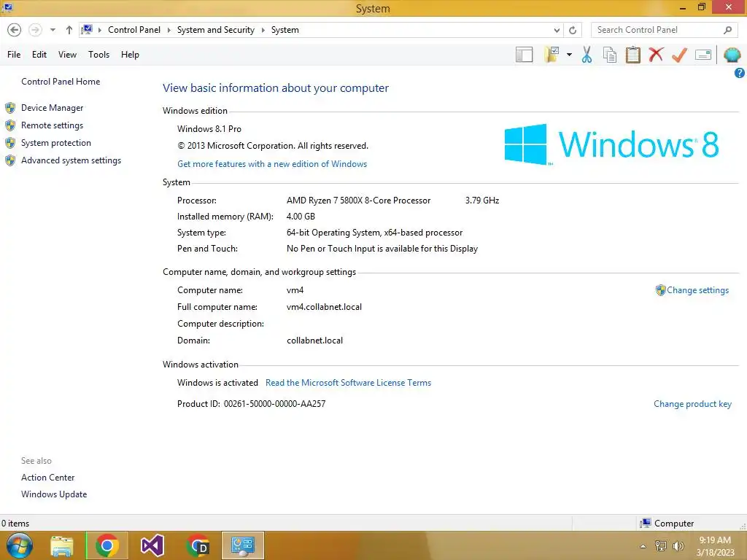Image resolution: width=747 pixels, height=560 pixels.
Task: Expand the address bar history dropdown
Action: pyautogui.click(x=557, y=30)
